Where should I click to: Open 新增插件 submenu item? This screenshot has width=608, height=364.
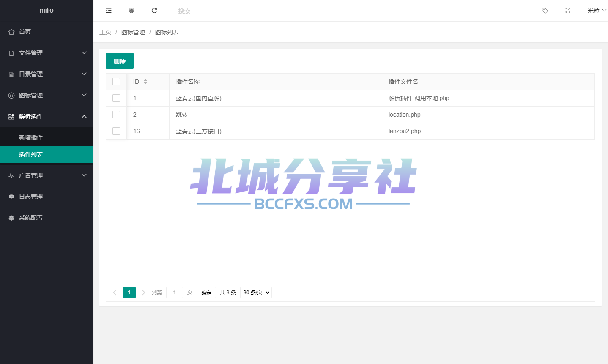tap(47, 137)
